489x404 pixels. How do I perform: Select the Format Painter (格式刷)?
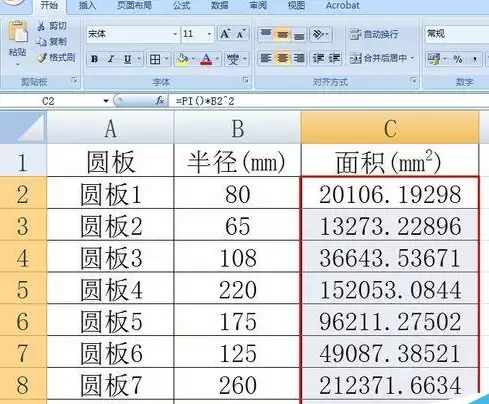tap(56, 58)
